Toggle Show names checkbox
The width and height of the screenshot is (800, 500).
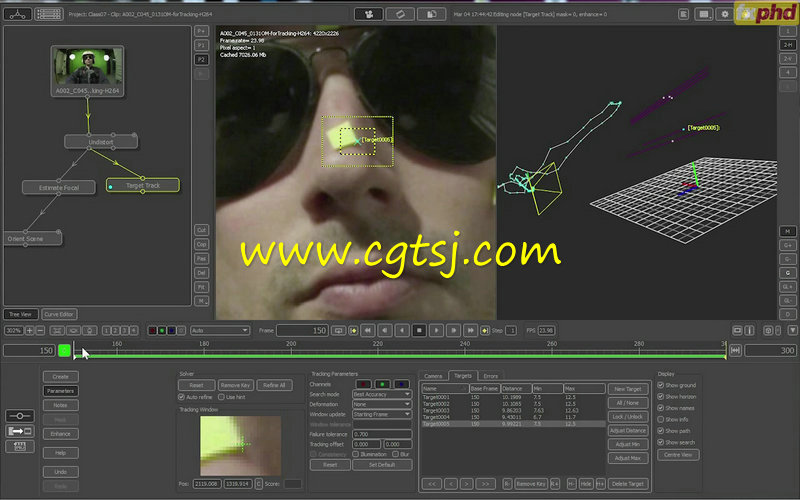661,408
